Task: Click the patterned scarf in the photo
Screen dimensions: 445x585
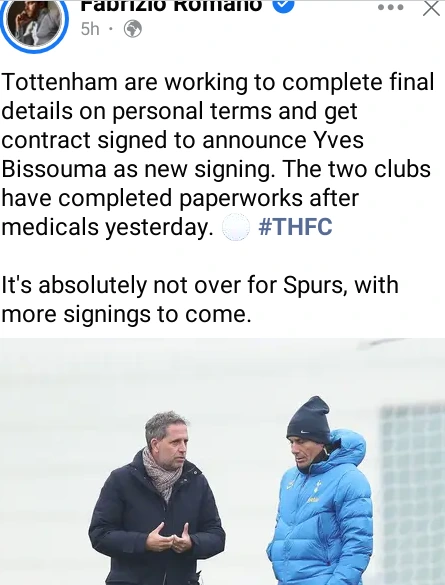Action: 161,472
